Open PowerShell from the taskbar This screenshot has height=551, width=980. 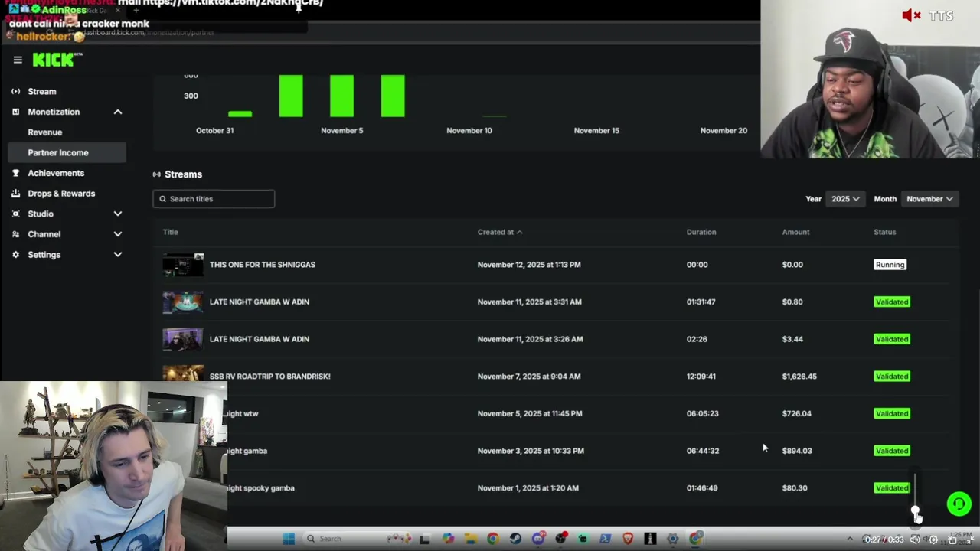605,539
